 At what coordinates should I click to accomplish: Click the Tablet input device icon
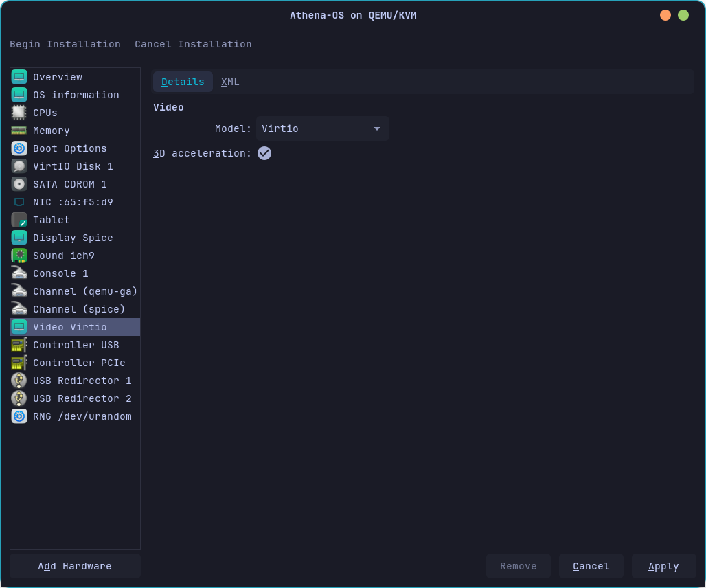click(x=19, y=220)
